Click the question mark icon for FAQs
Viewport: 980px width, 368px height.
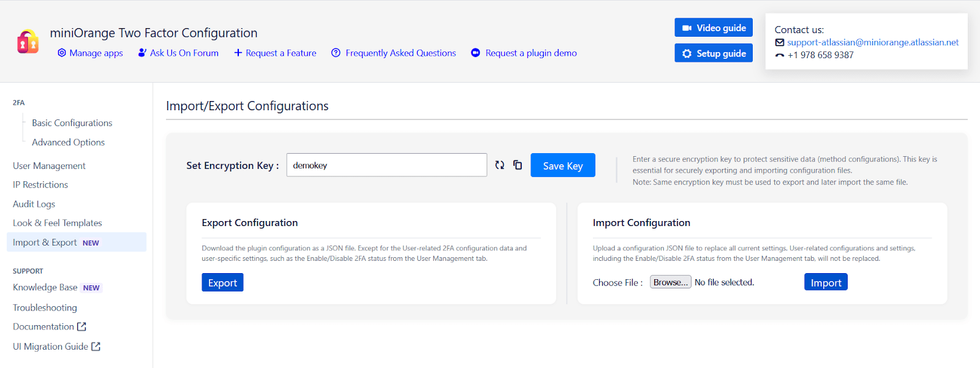(336, 53)
